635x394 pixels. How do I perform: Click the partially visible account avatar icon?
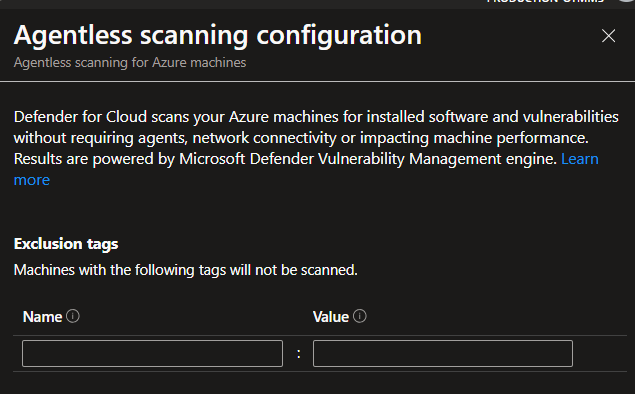(626, 1)
